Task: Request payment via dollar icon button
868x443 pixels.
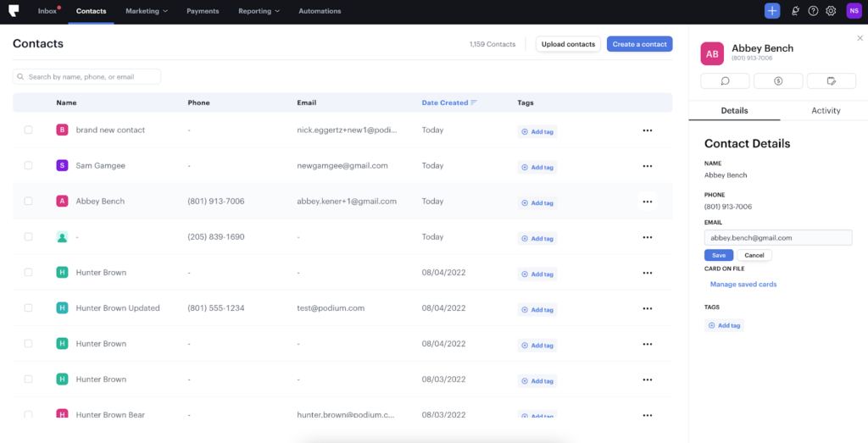Action: [x=778, y=80]
